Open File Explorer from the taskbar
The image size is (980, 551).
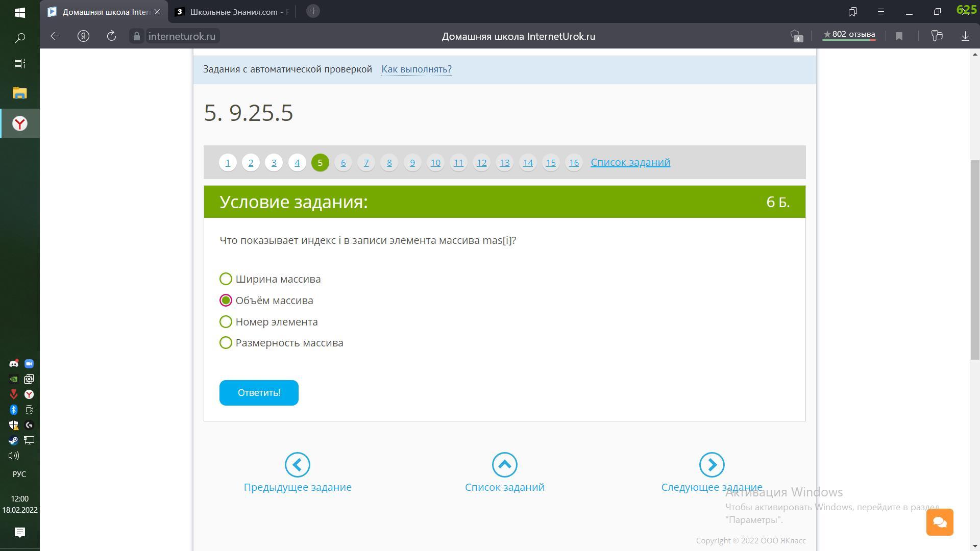20,93
